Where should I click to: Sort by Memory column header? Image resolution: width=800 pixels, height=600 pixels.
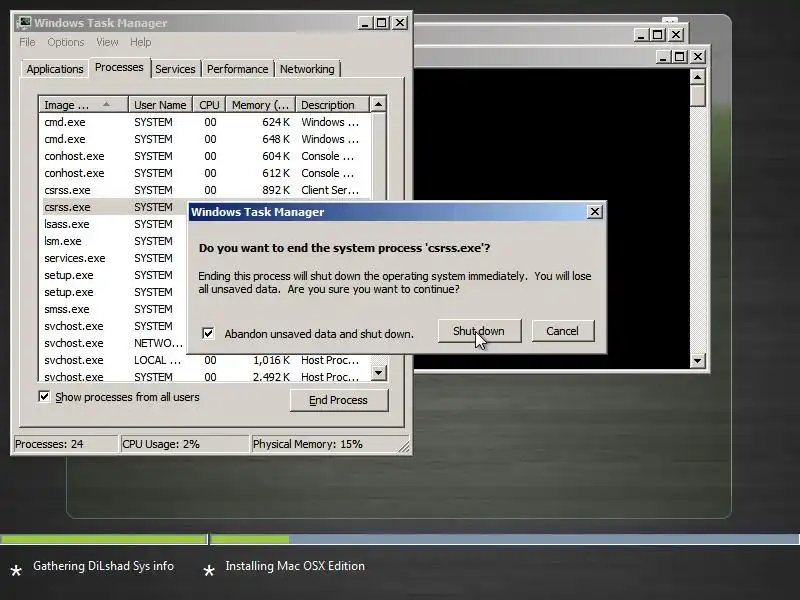coord(261,105)
